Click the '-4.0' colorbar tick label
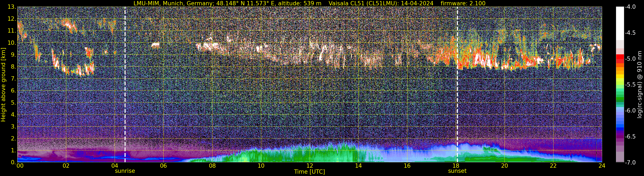 (630, 7)
